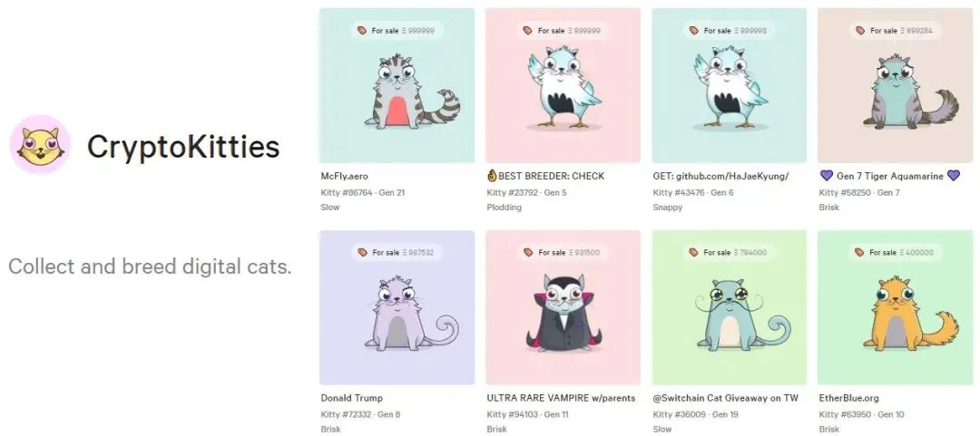Click the Kitty #23792 Gen 5 label
The height and width of the screenshot is (436, 980).
coord(527,192)
